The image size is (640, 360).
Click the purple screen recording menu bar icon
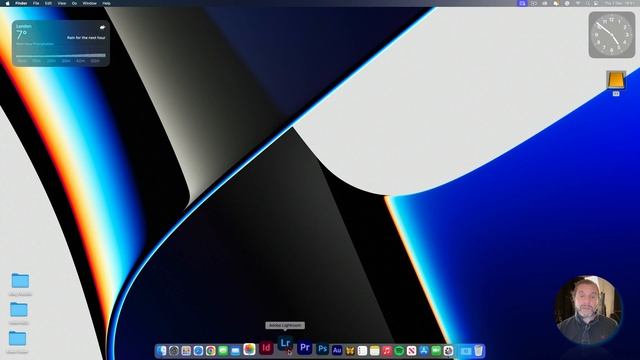click(x=522, y=3)
